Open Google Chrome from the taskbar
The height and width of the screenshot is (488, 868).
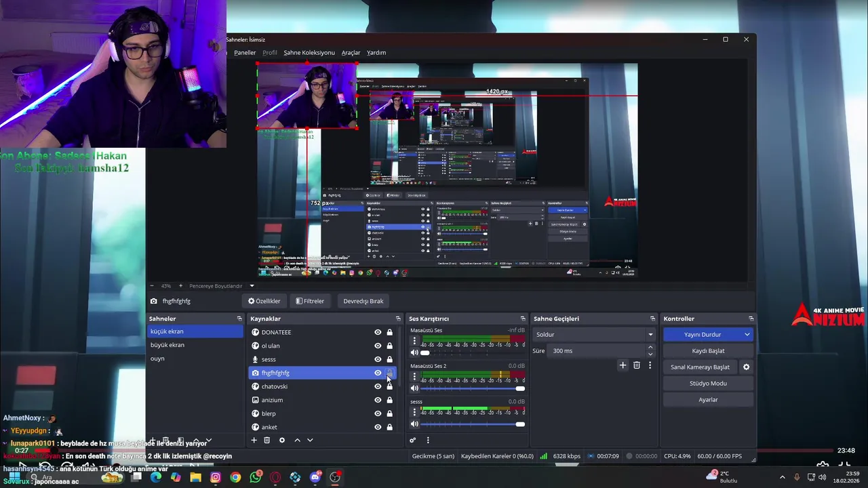click(235, 477)
